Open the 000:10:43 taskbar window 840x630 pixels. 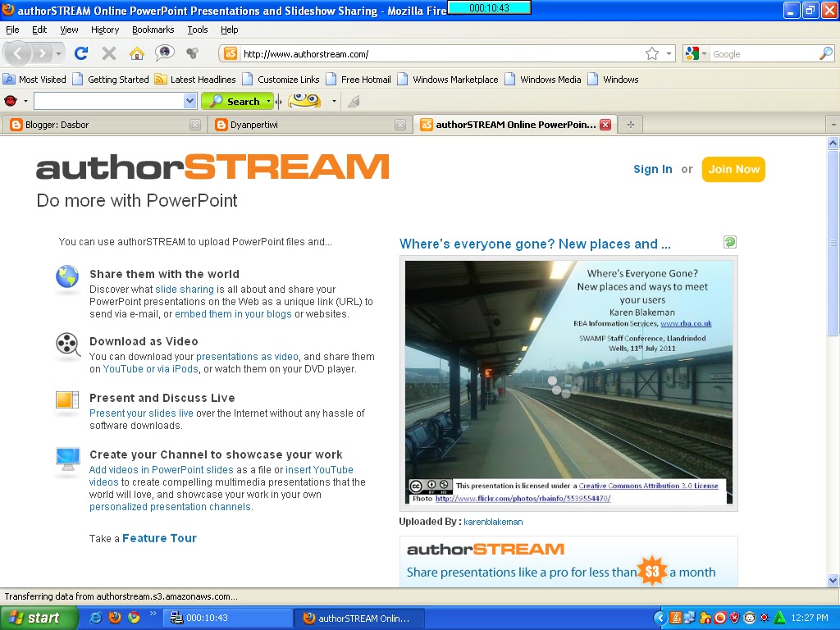(x=227, y=618)
